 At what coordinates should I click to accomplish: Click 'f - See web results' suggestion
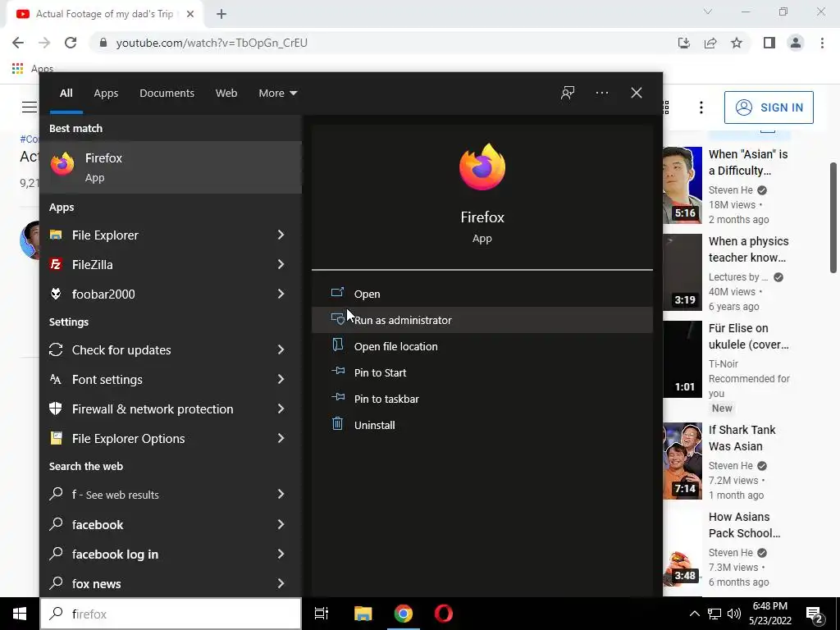pyautogui.click(x=171, y=495)
